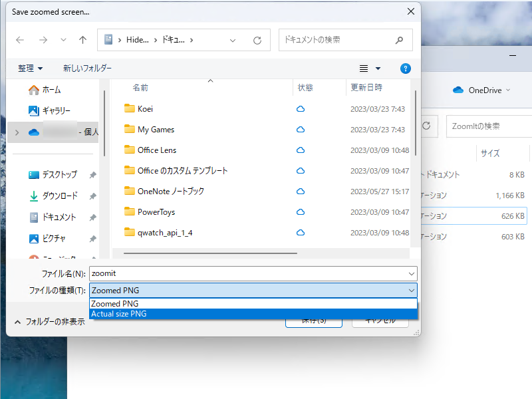Select the My Games folder
The width and height of the screenshot is (532, 399).
[x=156, y=130]
